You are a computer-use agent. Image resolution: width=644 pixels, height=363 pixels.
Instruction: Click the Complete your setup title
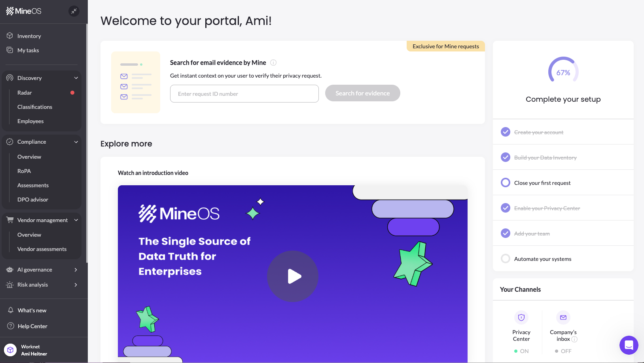coord(563,99)
